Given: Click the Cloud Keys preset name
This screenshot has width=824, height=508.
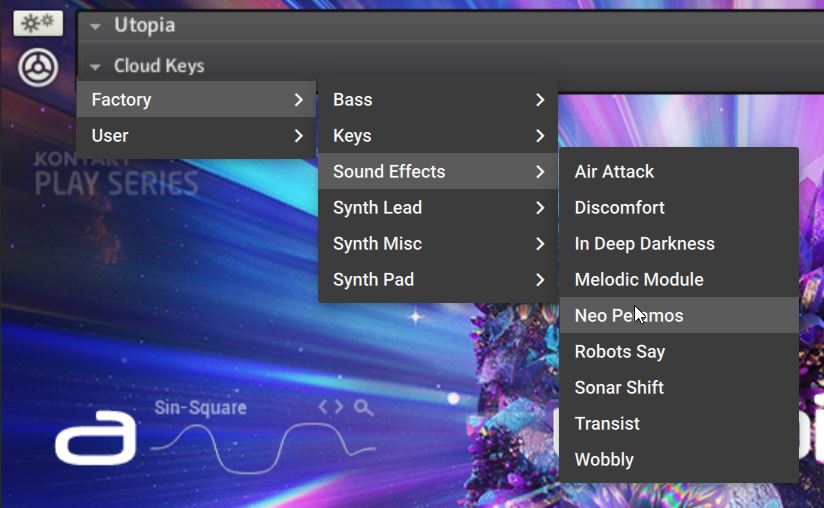Looking at the screenshot, I should 159,66.
